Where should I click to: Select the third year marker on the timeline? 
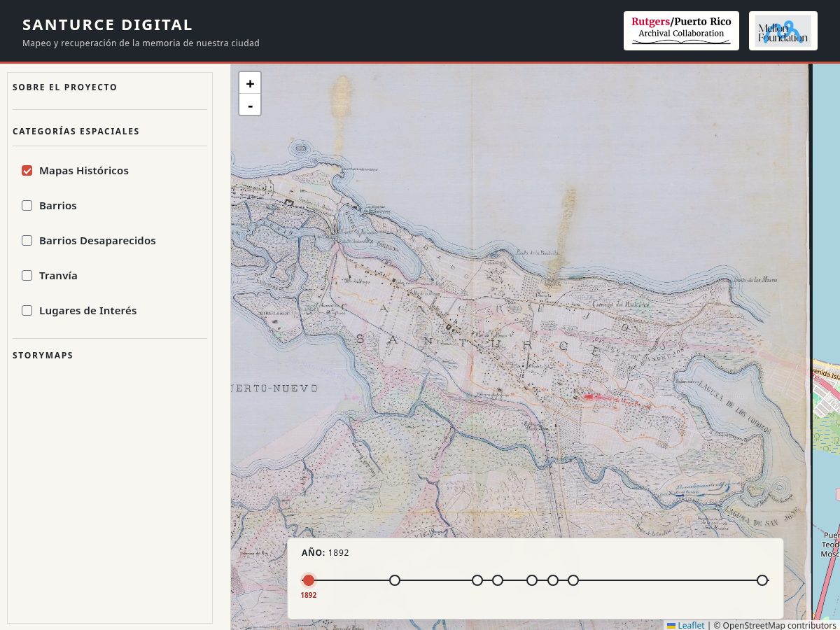pos(477,580)
